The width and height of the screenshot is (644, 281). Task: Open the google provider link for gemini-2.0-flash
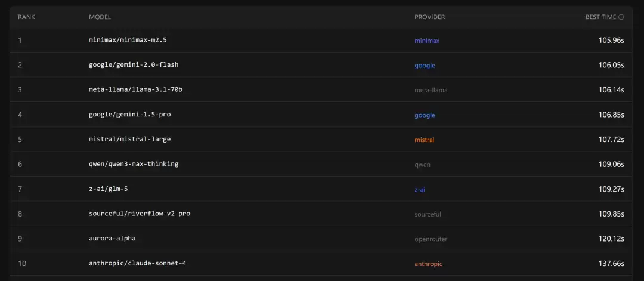tap(425, 66)
